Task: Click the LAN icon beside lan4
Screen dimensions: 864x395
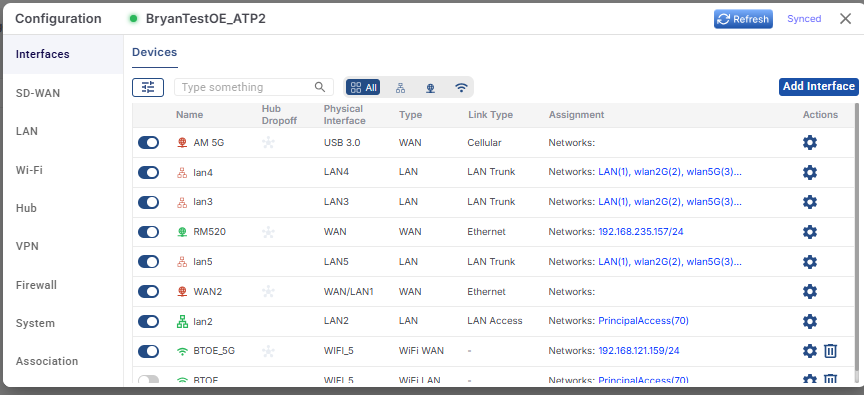Action: coord(182,172)
